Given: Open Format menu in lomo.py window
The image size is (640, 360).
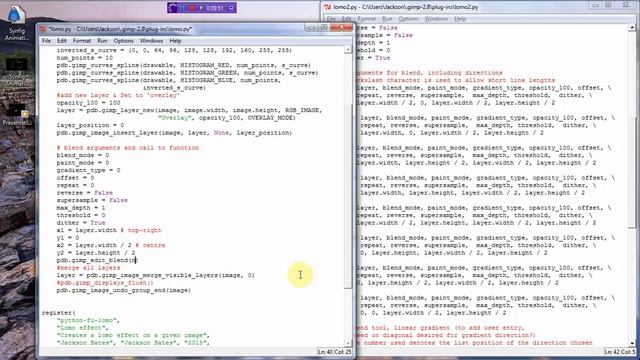Looking at the screenshot, I should tap(82, 41).
